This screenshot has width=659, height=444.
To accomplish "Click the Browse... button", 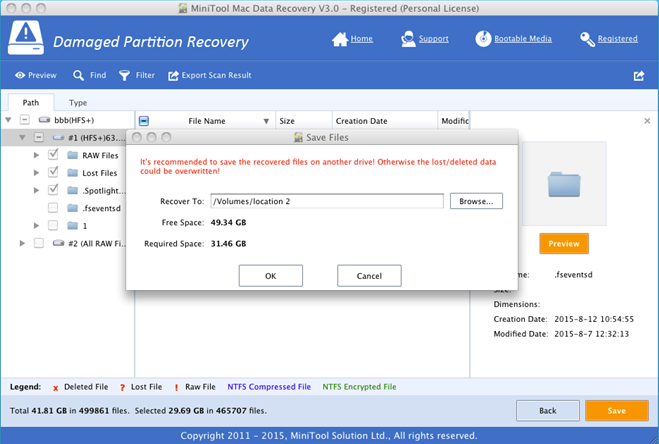I will tap(476, 201).
